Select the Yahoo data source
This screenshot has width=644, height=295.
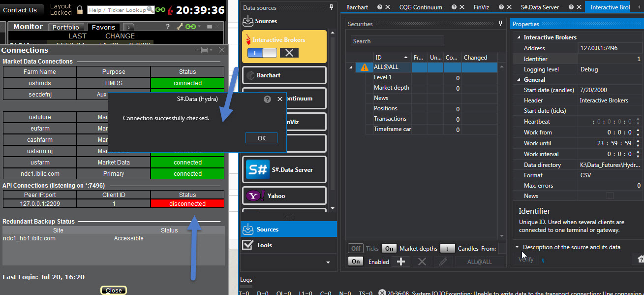pyautogui.click(x=284, y=196)
